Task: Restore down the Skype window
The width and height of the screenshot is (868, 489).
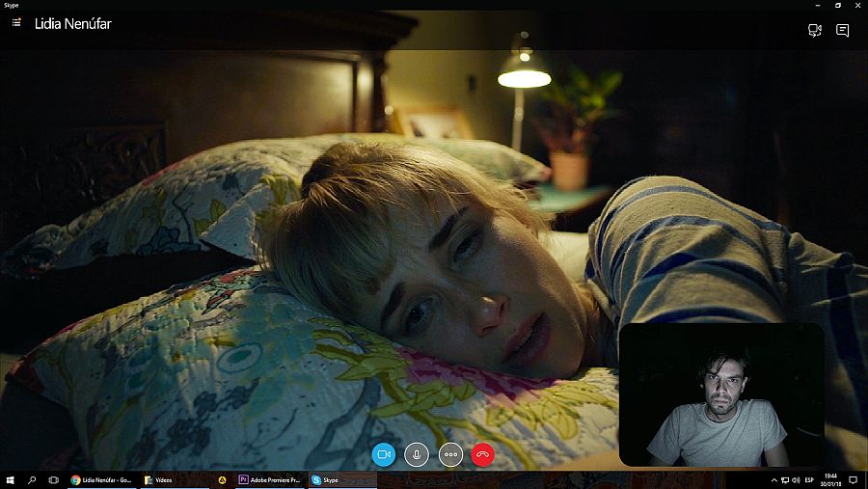Action: [x=838, y=5]
